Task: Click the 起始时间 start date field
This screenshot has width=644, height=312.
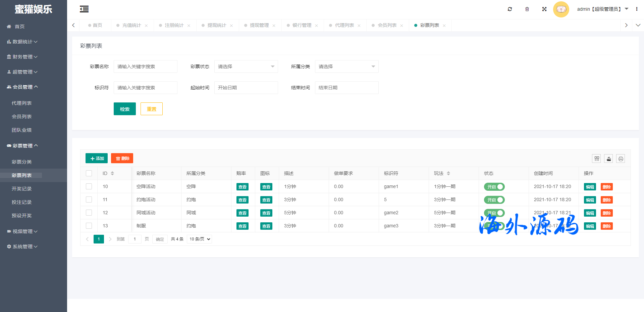Action: point(246,88)
